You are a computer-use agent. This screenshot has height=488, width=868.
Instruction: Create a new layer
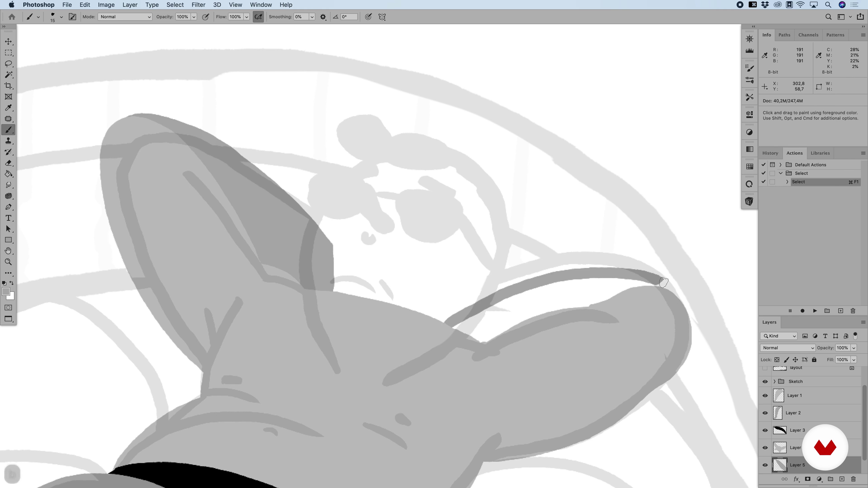tap(842, 479)
